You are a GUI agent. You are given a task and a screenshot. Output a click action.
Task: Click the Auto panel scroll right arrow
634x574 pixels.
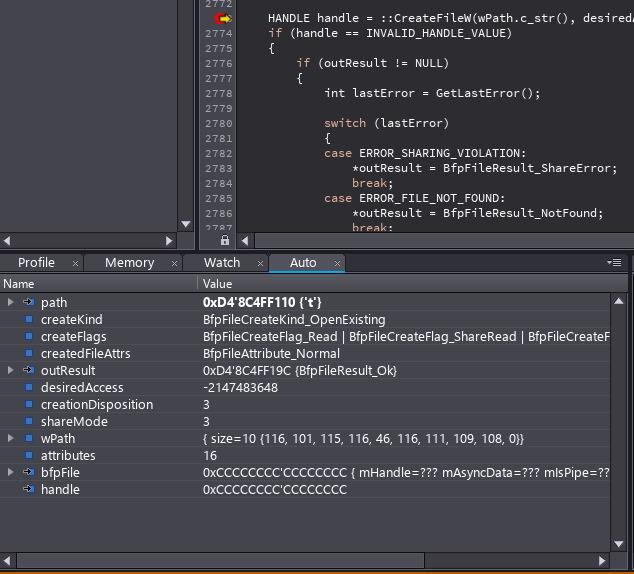(602, 561)
